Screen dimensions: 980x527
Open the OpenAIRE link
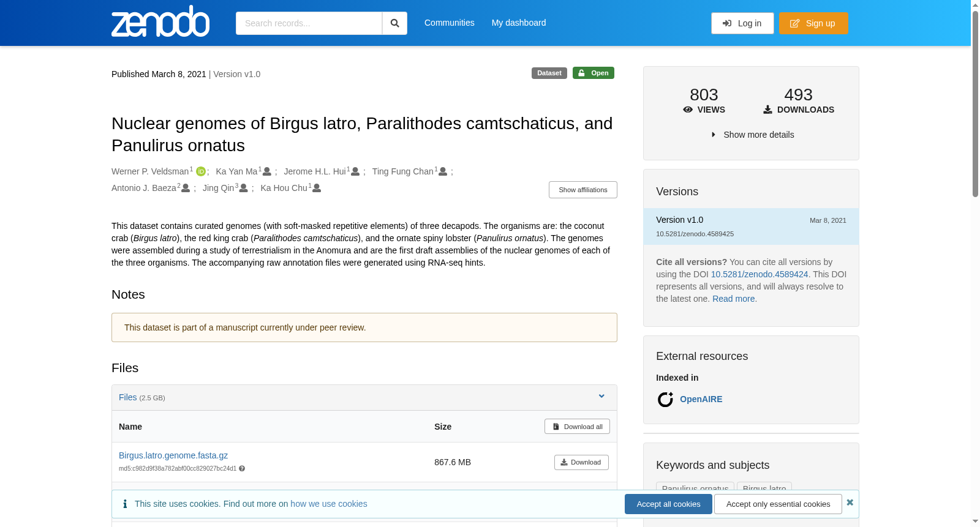point(701,399)
